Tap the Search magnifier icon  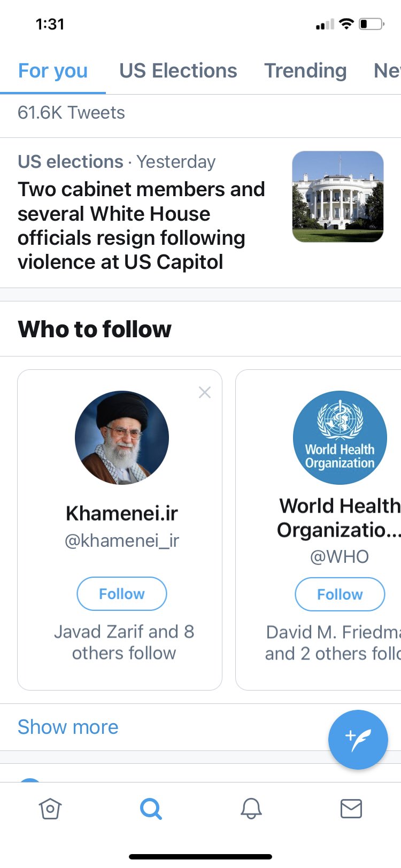point(151,809)
